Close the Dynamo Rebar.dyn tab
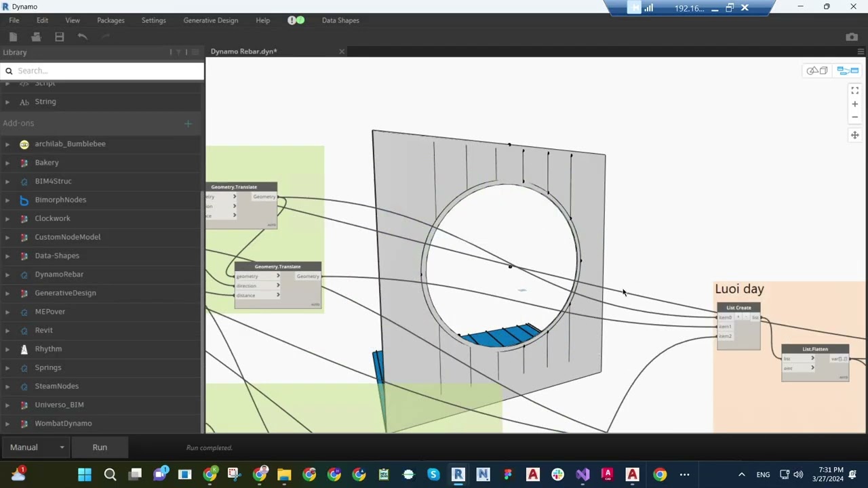Viewport: 868px width, 488px height. pos(342,52)
